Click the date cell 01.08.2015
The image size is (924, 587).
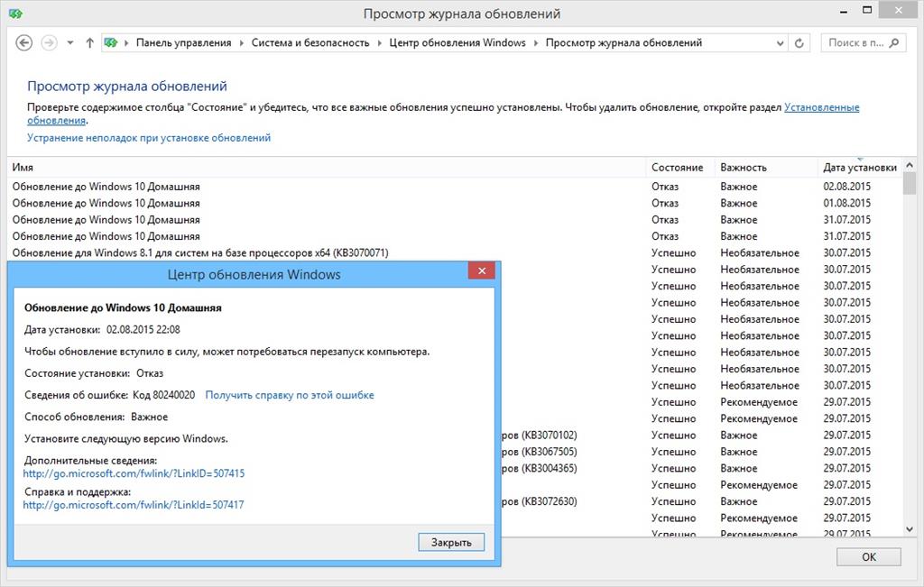click(x=846, y=203)
